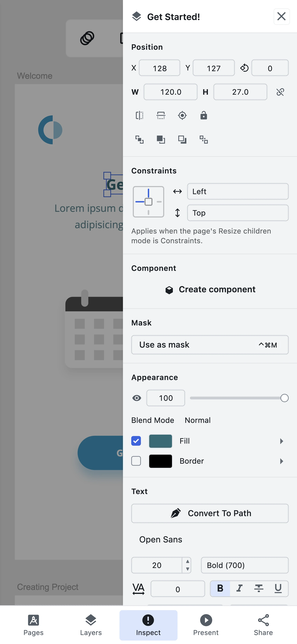Uncheck the Fill checkbox
297x644 pixels.
click(x=136, y=441)
